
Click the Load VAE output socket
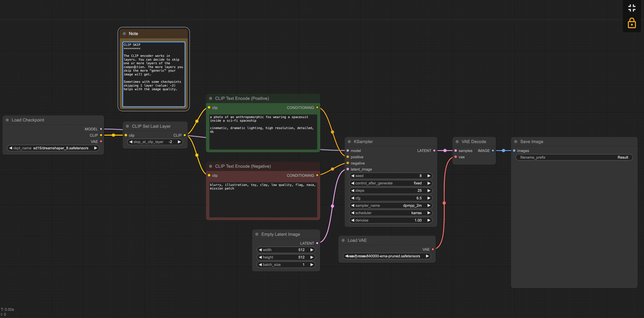coord(433,249)
